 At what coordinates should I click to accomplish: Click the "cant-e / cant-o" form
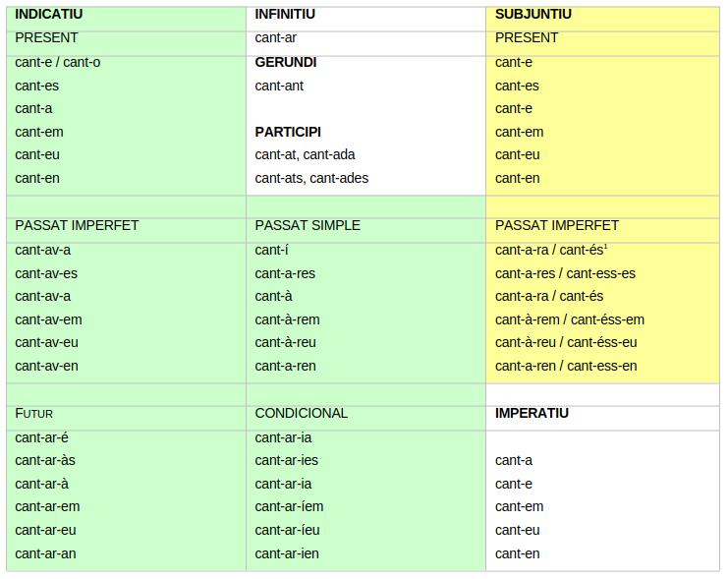point(58,62)
